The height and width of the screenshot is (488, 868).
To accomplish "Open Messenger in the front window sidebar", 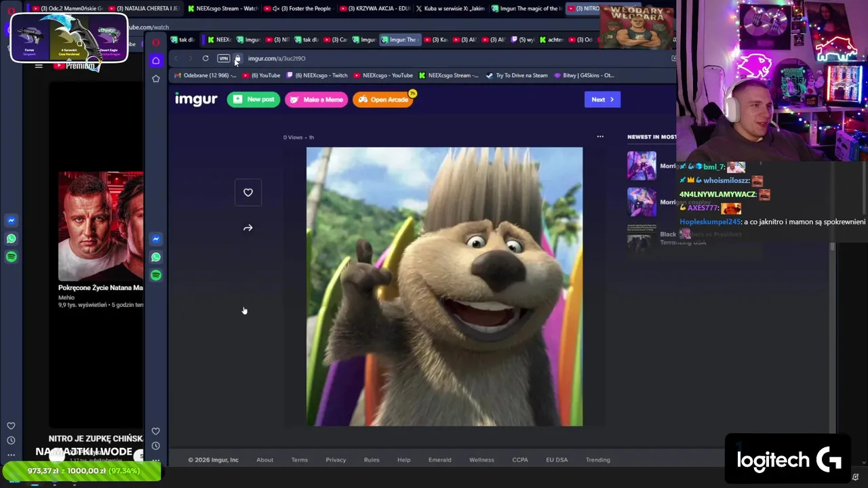I will (x=156, y=239).
